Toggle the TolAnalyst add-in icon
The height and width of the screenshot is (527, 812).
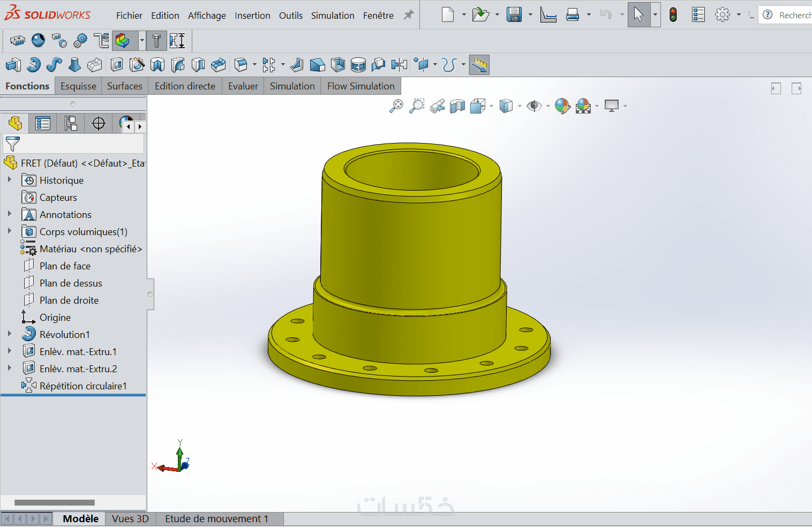pos(177,40)
